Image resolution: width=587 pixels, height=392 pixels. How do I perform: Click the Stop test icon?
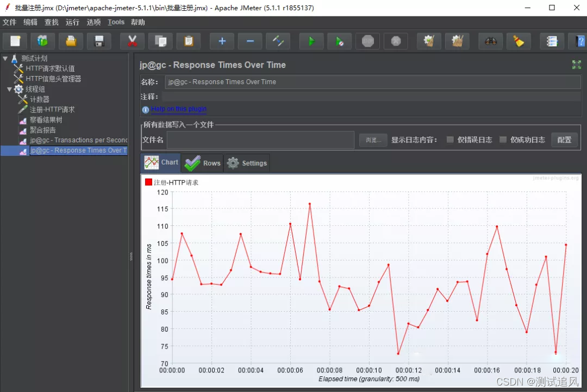pos(367,41)
